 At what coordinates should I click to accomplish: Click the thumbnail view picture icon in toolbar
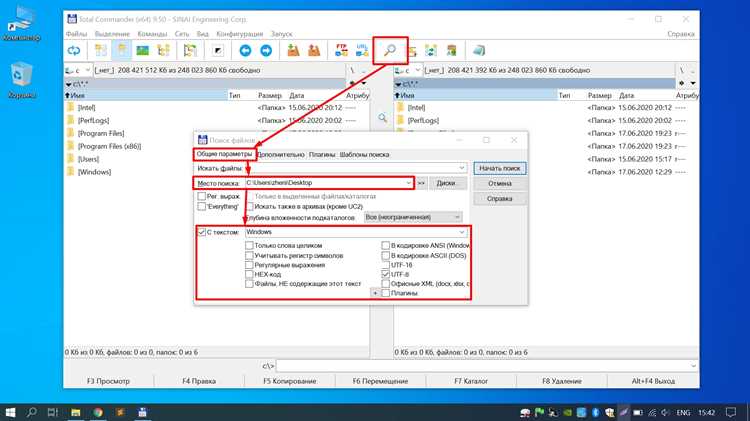(143, 50)
